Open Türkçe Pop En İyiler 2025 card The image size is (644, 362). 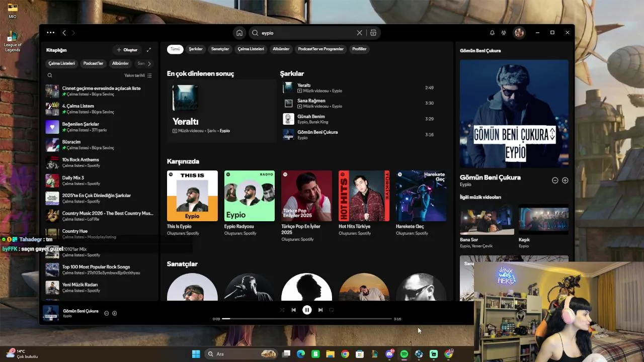coord(306,205)
